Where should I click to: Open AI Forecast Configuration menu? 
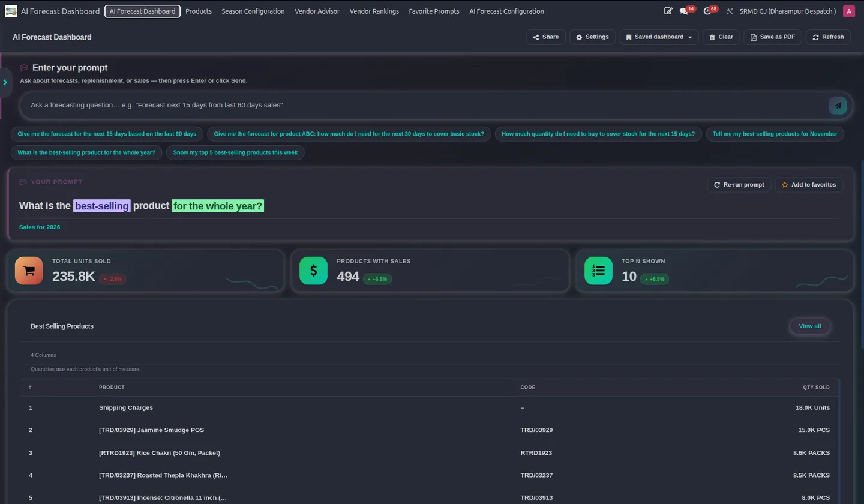coord(506,11)
